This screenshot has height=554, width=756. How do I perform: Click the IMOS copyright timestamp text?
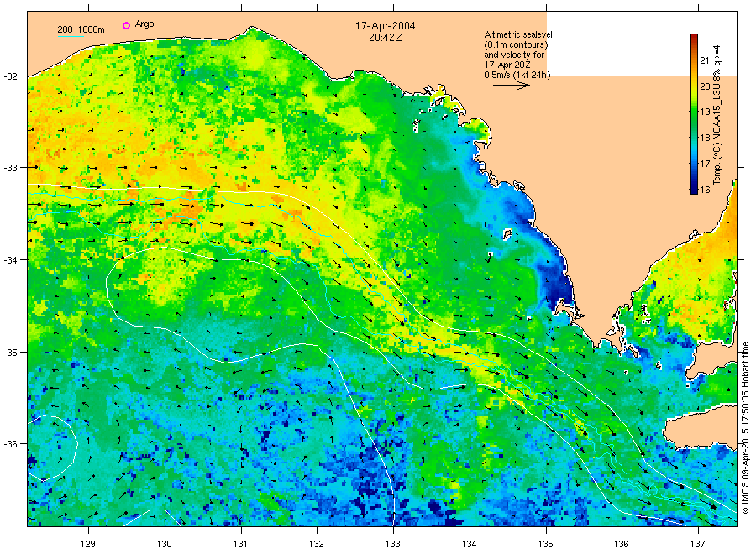tap(745, 428)
